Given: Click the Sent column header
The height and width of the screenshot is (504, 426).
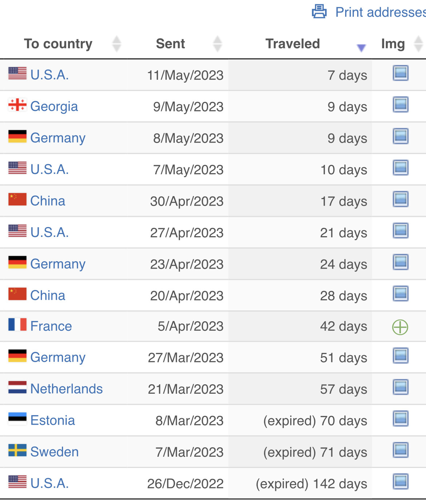Looking at the screenshot, I should tap(170, 44).
